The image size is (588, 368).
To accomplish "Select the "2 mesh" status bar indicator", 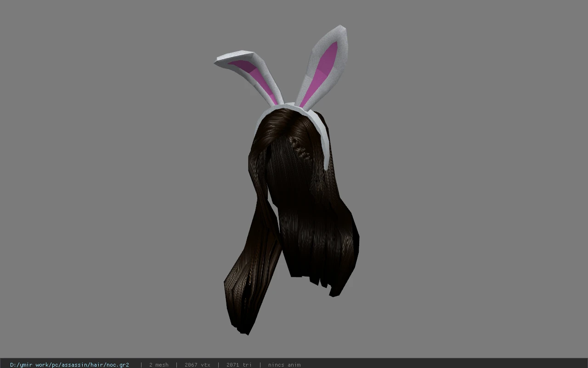I will (158, 365).
